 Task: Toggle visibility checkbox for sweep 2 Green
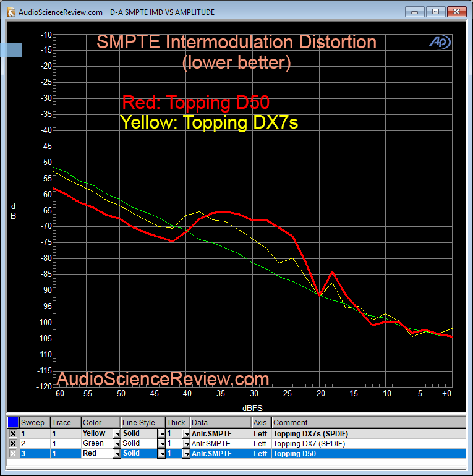coord(13,443)
